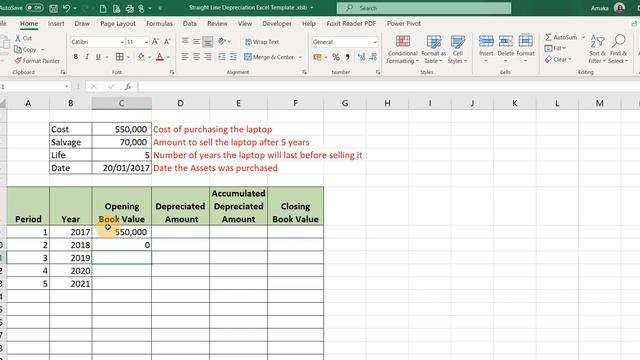Screen dimensions: 640x360
Task: Open the Calibri font name dropdown
Action: 122,42
